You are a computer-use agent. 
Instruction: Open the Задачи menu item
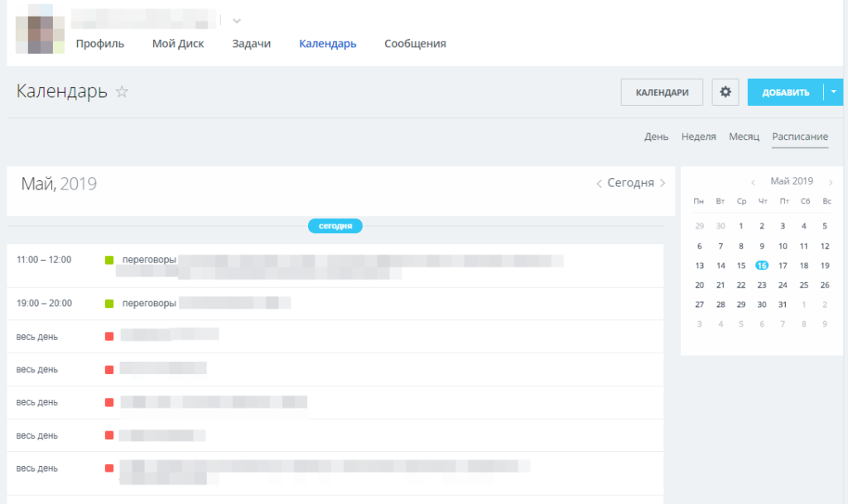click(x=252, y=44)
